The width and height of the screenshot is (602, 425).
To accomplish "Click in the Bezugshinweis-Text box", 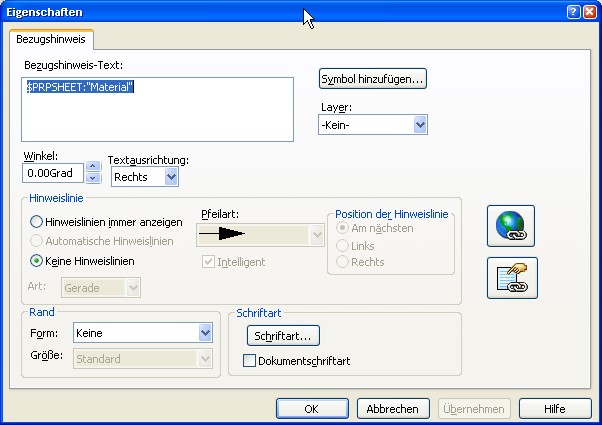I will tap(157, 109).
